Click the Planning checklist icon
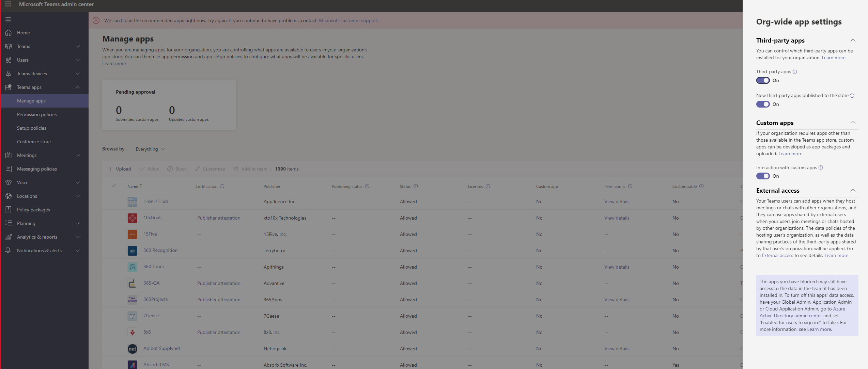868x369 pixels. pos(9,223)
